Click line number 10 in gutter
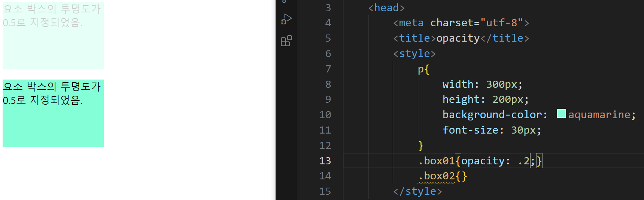The height and width of the screenshot is (200, 644). pos(325,115)
